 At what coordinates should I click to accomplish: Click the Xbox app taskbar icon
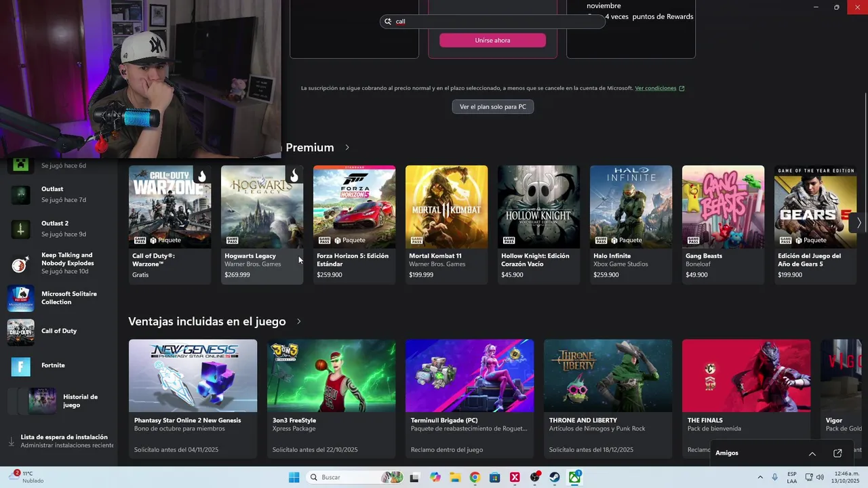tap(574, 477)
